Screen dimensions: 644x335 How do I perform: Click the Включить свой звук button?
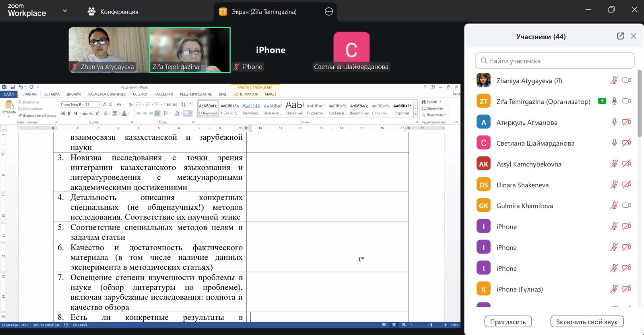586,322
